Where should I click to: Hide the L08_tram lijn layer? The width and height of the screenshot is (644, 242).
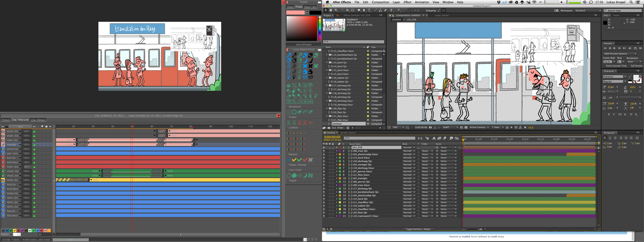[x=324, y=151]
